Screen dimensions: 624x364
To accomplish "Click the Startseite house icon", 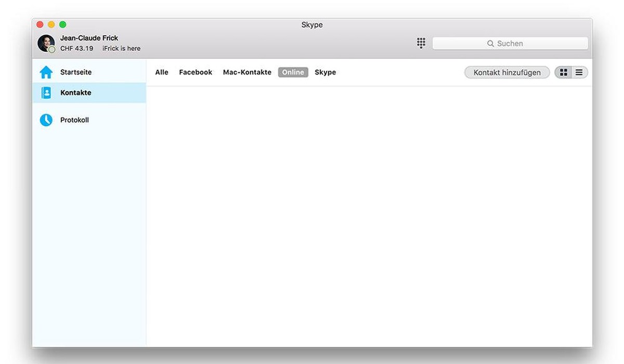I will 46,72.
